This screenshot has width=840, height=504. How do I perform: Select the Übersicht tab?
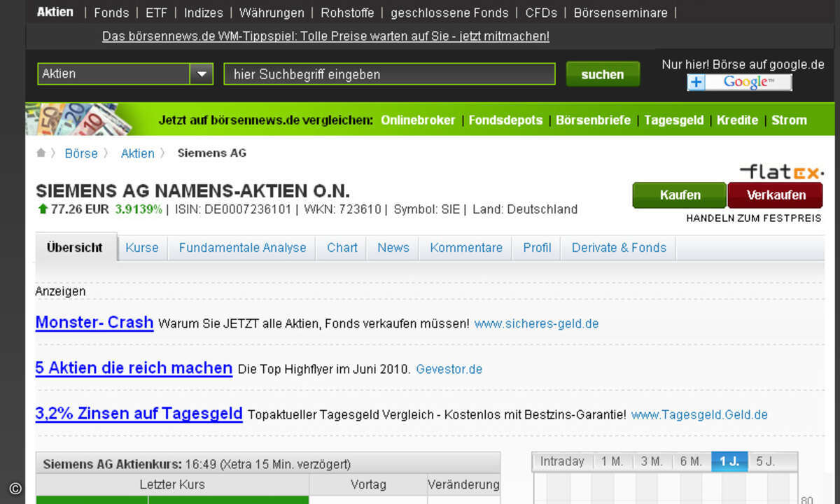75,248
